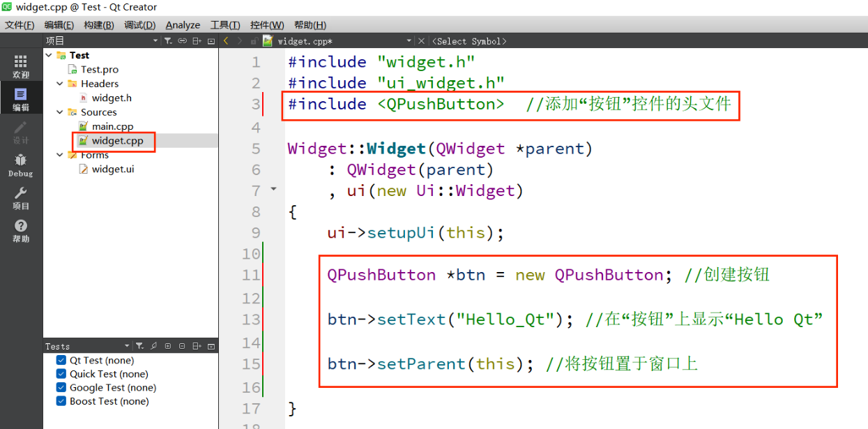Select widget.h under Headers
The image size is (868, 429).
click(112, 98)
